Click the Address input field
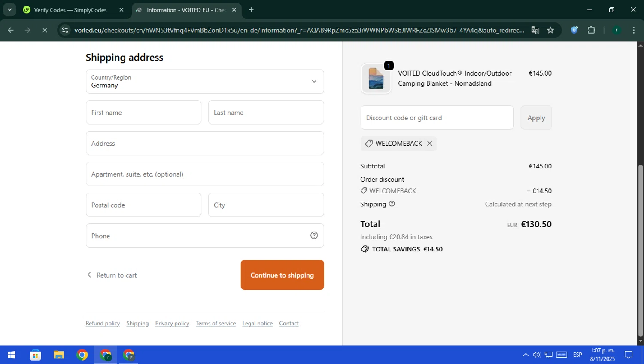 pyautogui.click(x=205, y=143)
